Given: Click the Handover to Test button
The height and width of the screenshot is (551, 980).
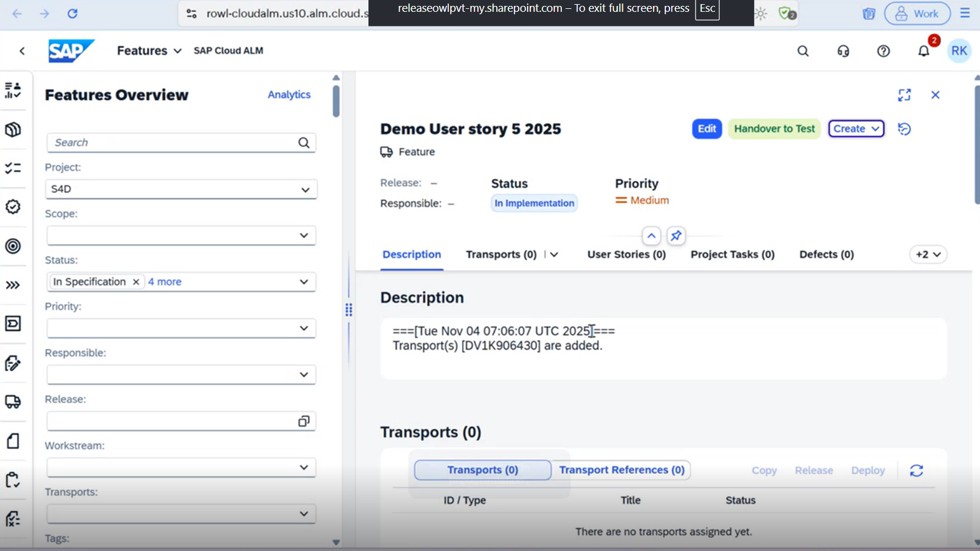Looking at the screenshot, I should [x=774, y=129].
